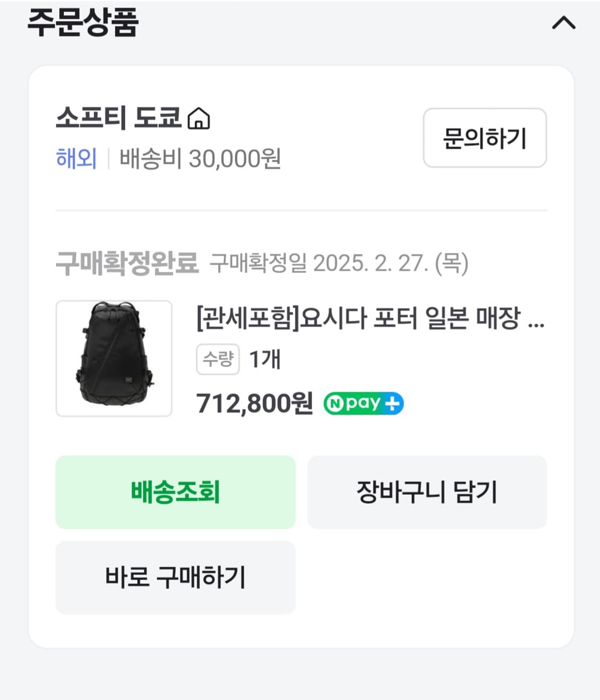Tap the 1개 quantity value
The image size is (600, 700).
[x=265, y=359]
